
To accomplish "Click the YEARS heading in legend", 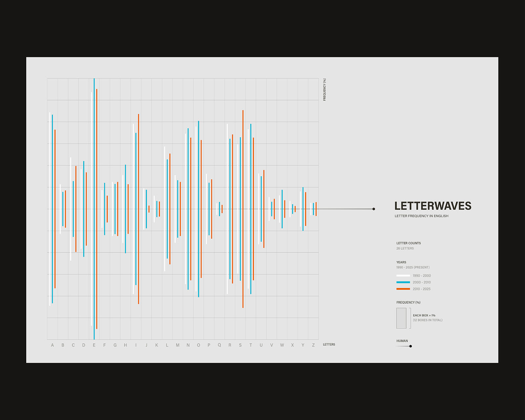I will 401,262.
